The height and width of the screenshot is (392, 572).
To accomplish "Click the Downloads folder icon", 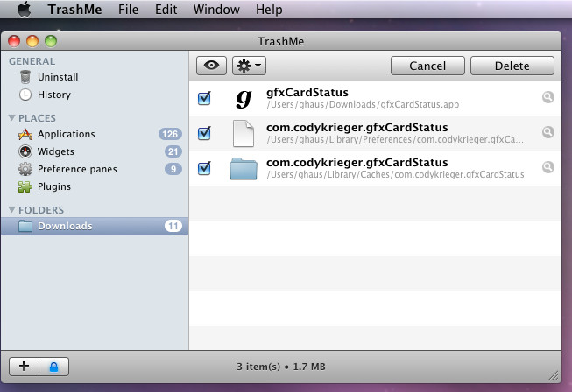I will [x=25, y=226].
